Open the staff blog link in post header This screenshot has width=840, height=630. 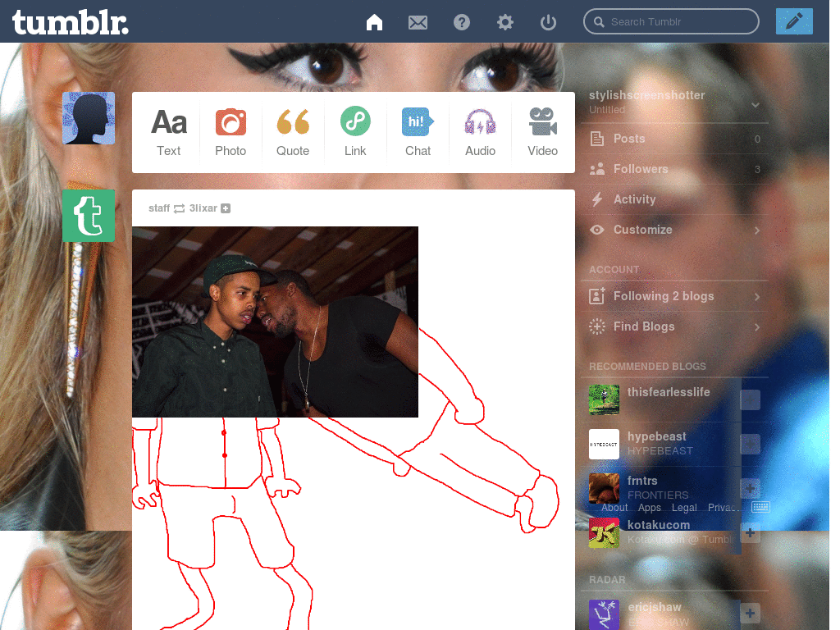pyautogui.click(x=159, y=208)
